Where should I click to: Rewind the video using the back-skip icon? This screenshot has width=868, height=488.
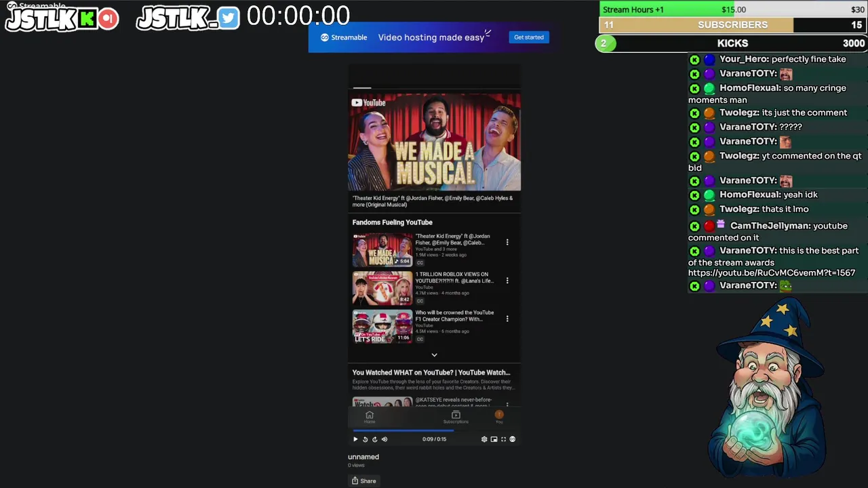(x=365, y=439)
